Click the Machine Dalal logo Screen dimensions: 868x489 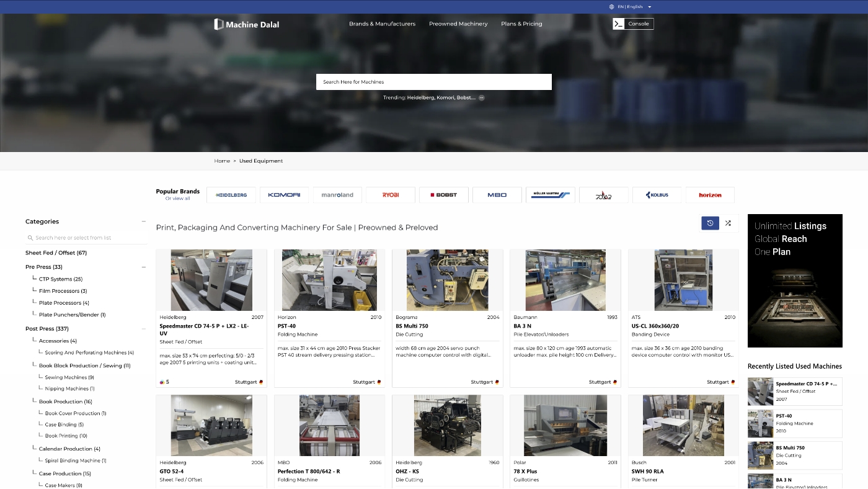pos(247,24)
